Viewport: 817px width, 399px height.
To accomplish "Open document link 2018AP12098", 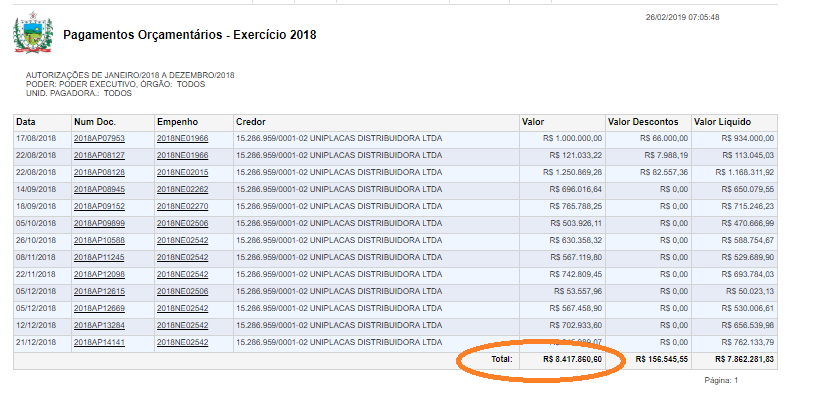I will [99, 274].
